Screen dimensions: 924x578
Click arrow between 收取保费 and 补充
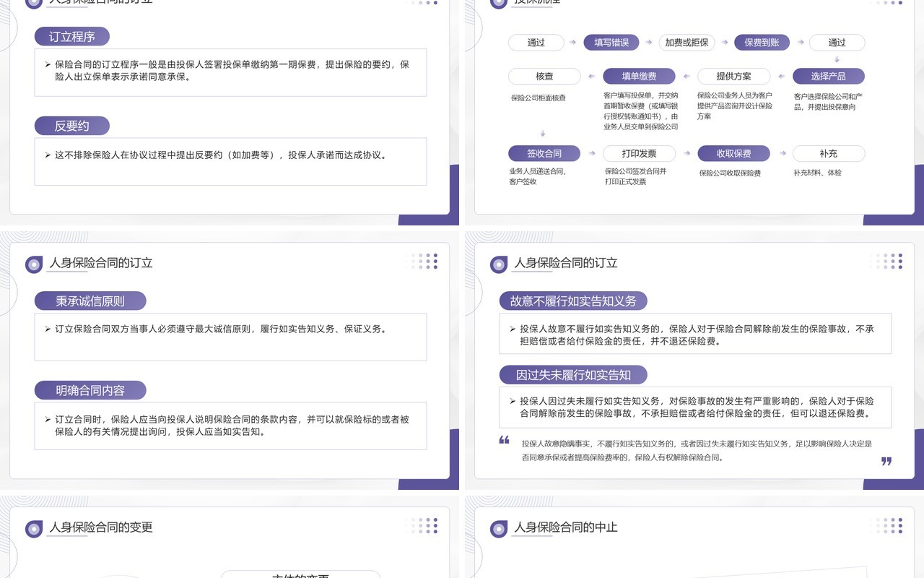click(781, 153)
